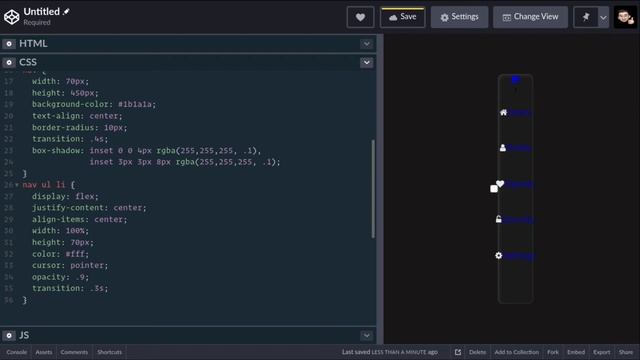Click the 'cursor: pointer;' code line
Image resolution: width=640 pixels, height=360 pixels.
pos(70,265)
